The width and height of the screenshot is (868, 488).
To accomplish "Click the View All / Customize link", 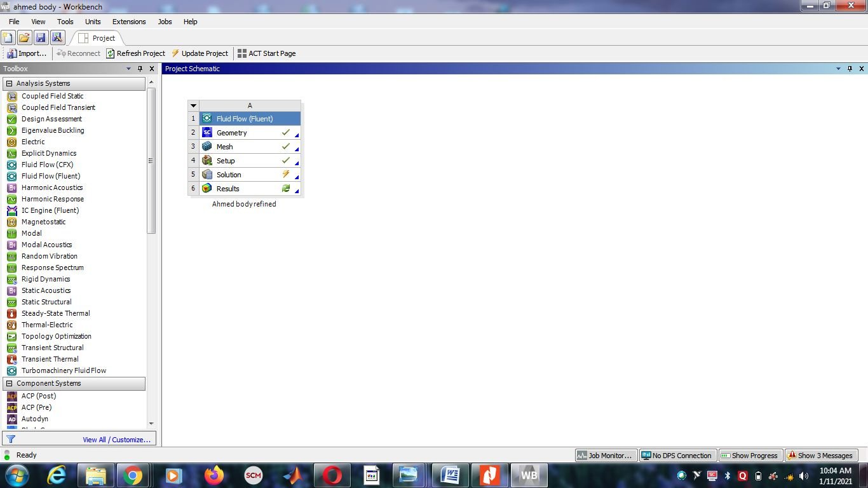I will (116, 440).
